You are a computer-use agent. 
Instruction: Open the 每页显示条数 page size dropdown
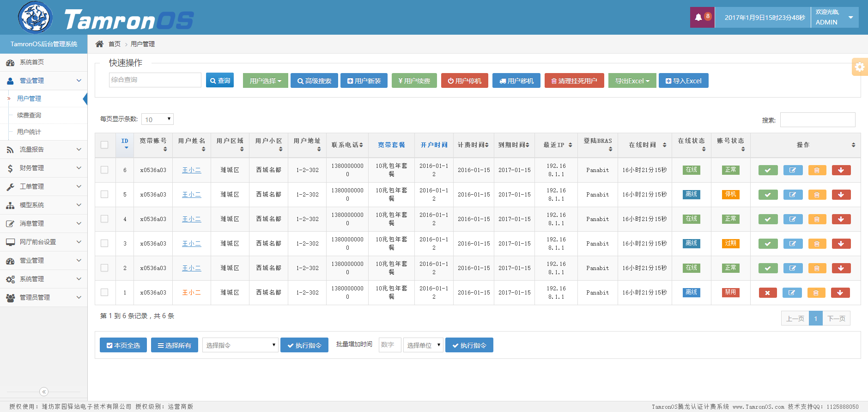pyautogui.click(x=157, y=119)
